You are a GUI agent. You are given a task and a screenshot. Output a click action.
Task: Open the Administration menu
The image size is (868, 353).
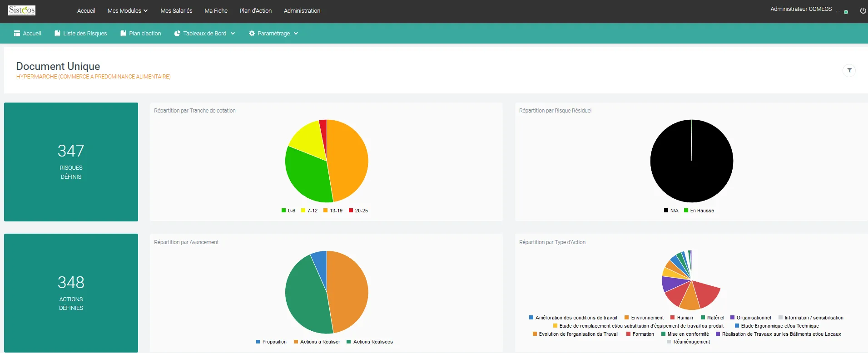(302, 10)
